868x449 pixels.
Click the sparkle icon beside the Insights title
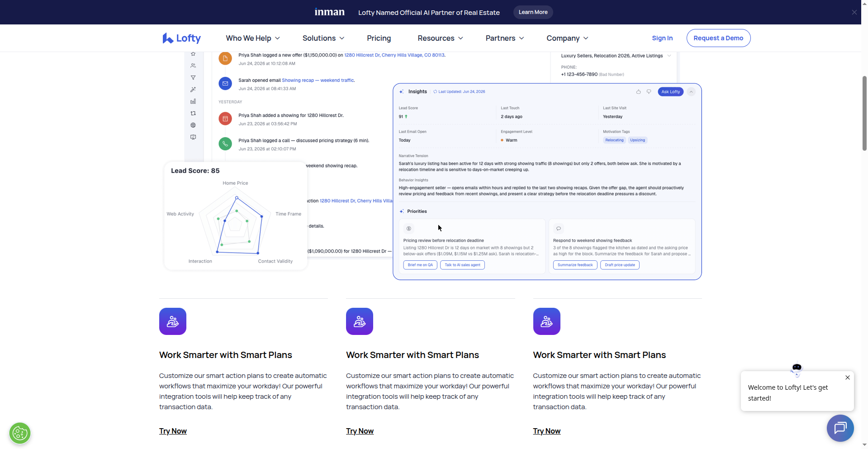pyautogui.click(x=401, y=91)
